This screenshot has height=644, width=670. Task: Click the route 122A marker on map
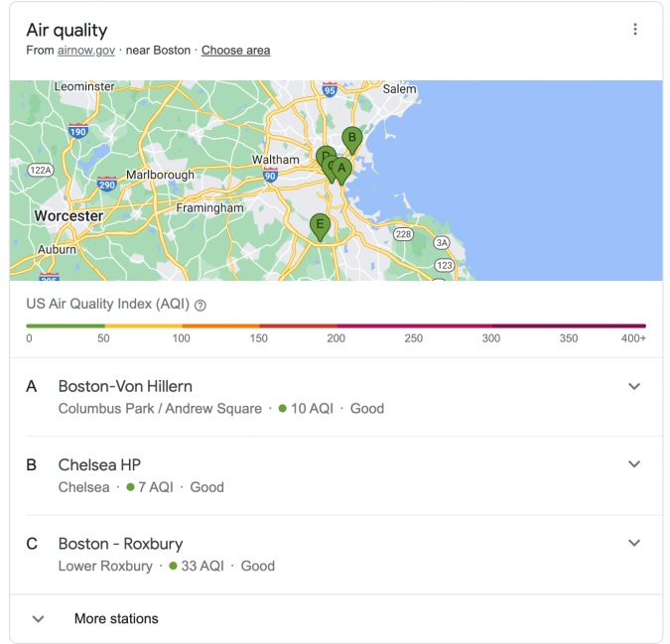coord(41,170)
